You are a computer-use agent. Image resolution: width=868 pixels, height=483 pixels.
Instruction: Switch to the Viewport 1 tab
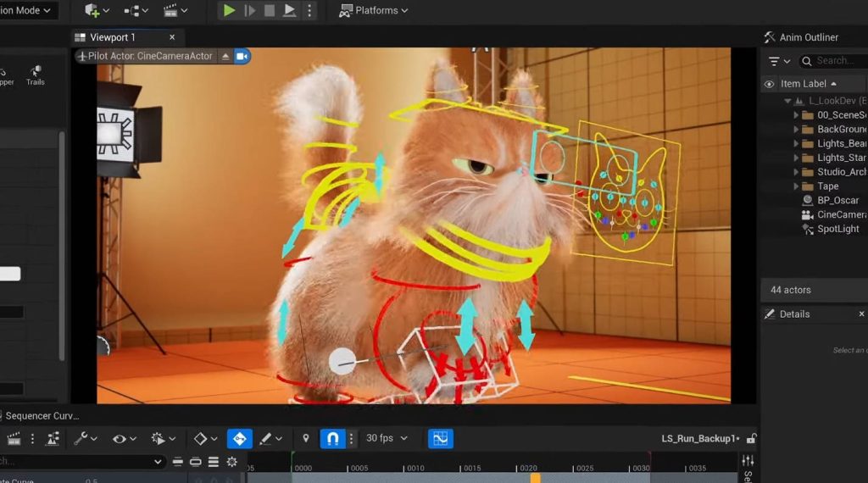tap(114, 37)
